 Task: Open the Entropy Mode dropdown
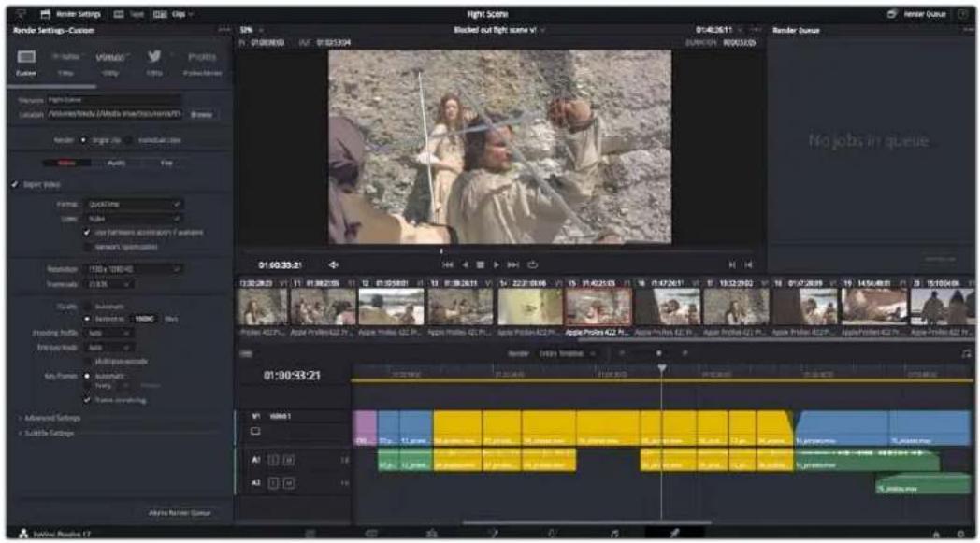tap(108, 348)
